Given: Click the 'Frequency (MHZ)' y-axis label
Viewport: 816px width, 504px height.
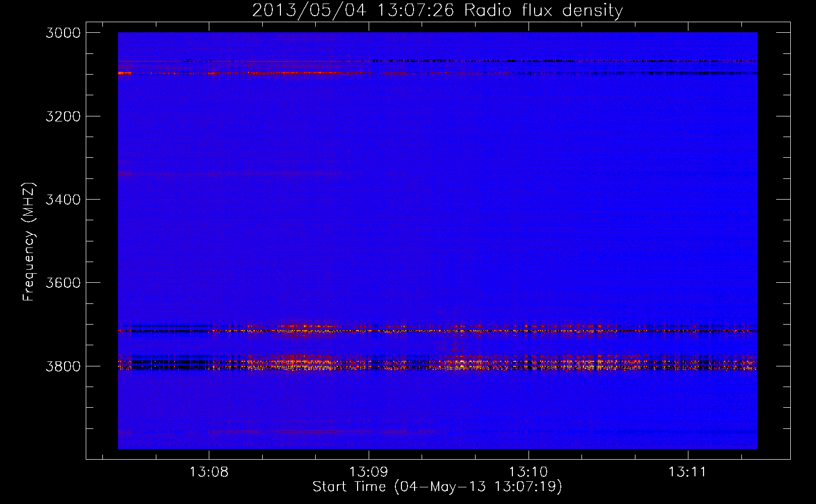Looking at the screenshot, I should [x=29, y=242].
